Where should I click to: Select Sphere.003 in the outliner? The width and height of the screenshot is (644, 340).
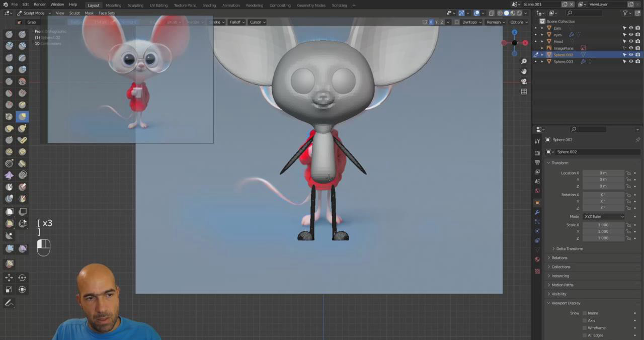point(563,61)
